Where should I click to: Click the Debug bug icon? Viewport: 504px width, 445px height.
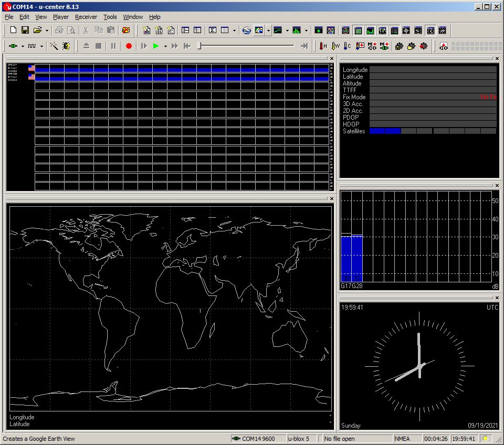coord(66,46)
